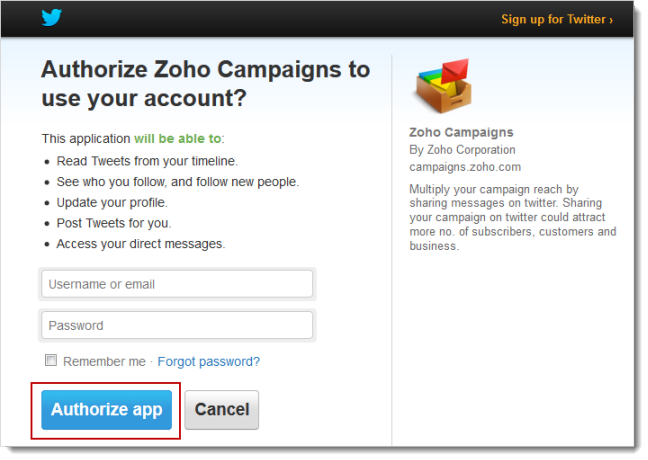This screenshot has height=460, width=648.
Task: Click the Zoho Campaigns mail drawer icon
Action: tap(444, 86)
